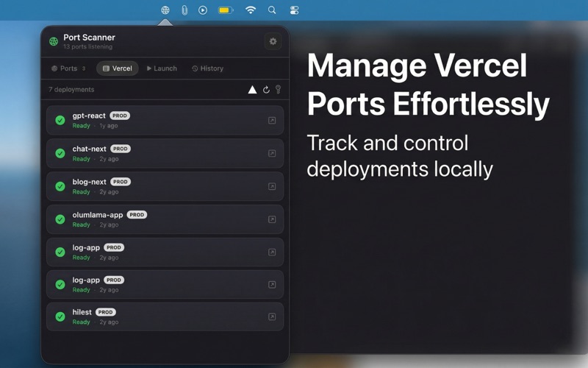Image resolution: width=588 pixels, height=368 pixels.
Task: Click 'Track and control deployments locally' text
Action: pyautogui.click(x=400, y=156)
